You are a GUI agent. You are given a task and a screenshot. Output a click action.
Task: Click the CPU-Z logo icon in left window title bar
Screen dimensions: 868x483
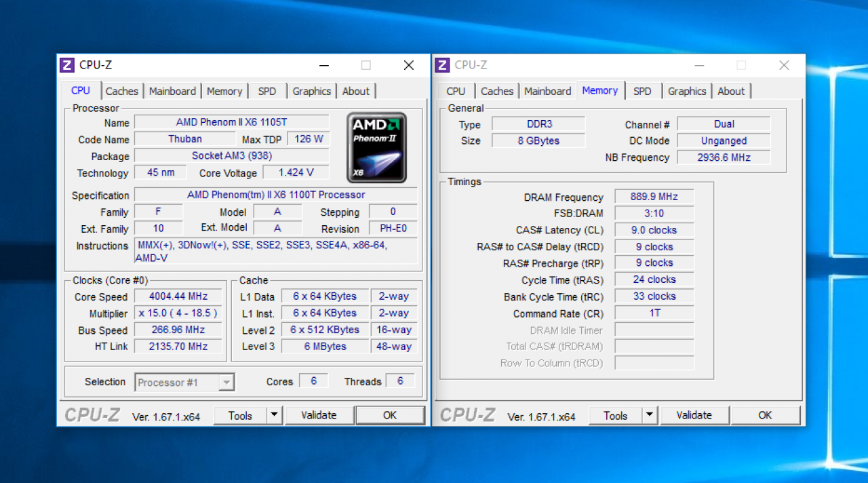click(x=66, y=65)
